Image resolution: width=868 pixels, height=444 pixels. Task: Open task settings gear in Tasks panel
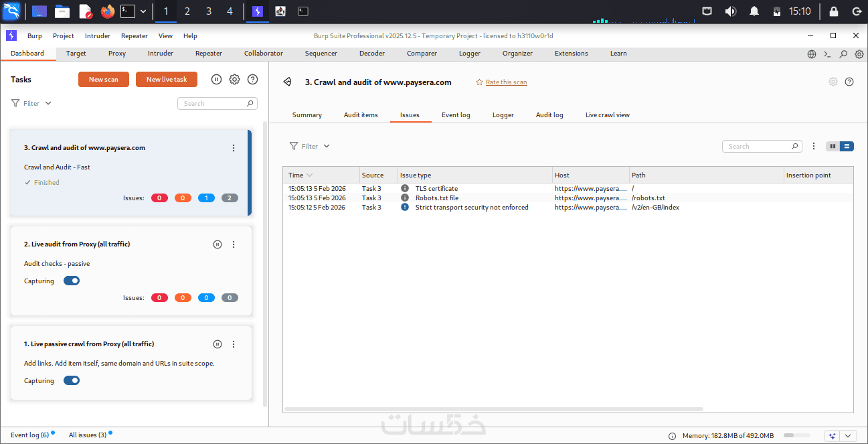[234, 79]
